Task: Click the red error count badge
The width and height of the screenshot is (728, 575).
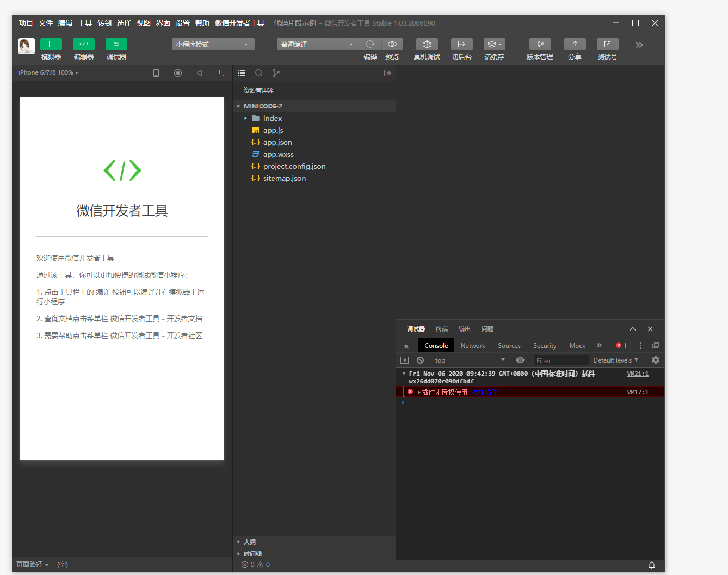Action: pos(621,345)
